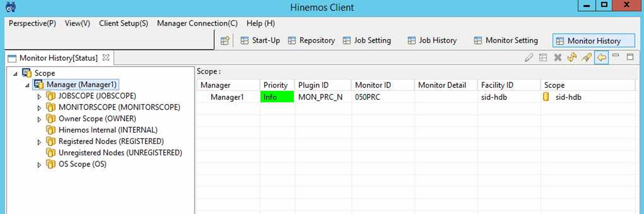Open the View(V) menu
Screen dimensions: 644x214
pos(78,23)
